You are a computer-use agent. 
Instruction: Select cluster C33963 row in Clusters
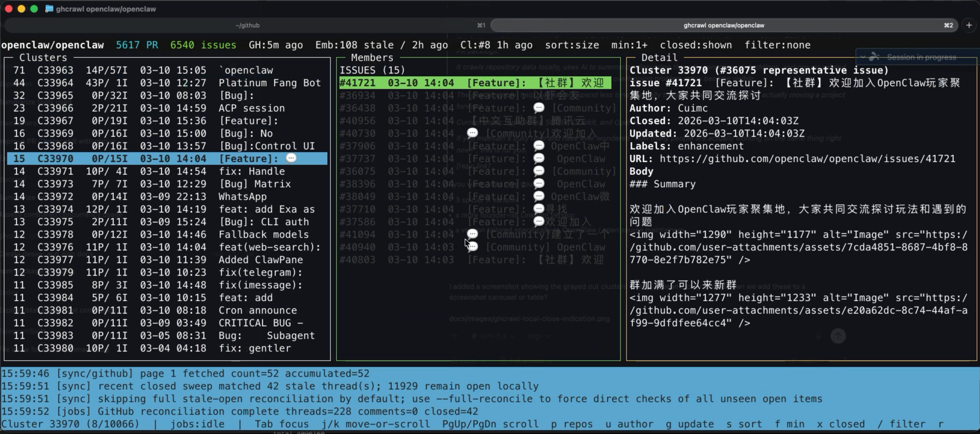(x=167, y=70)
